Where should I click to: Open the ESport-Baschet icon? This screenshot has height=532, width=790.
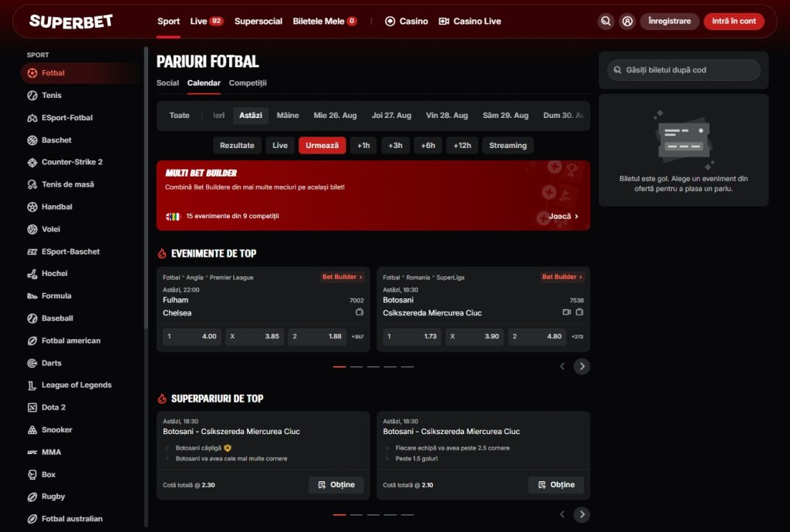click(32, 251)
